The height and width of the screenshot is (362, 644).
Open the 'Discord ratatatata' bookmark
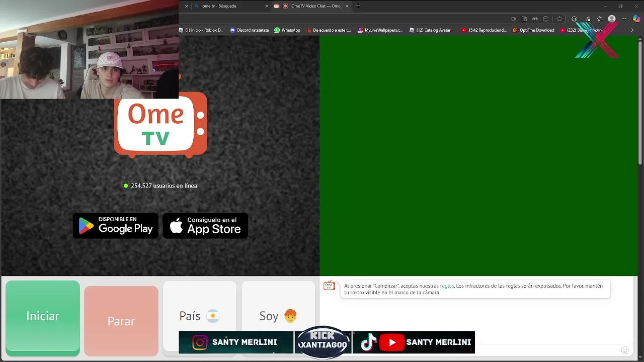(x=250, y=30)
